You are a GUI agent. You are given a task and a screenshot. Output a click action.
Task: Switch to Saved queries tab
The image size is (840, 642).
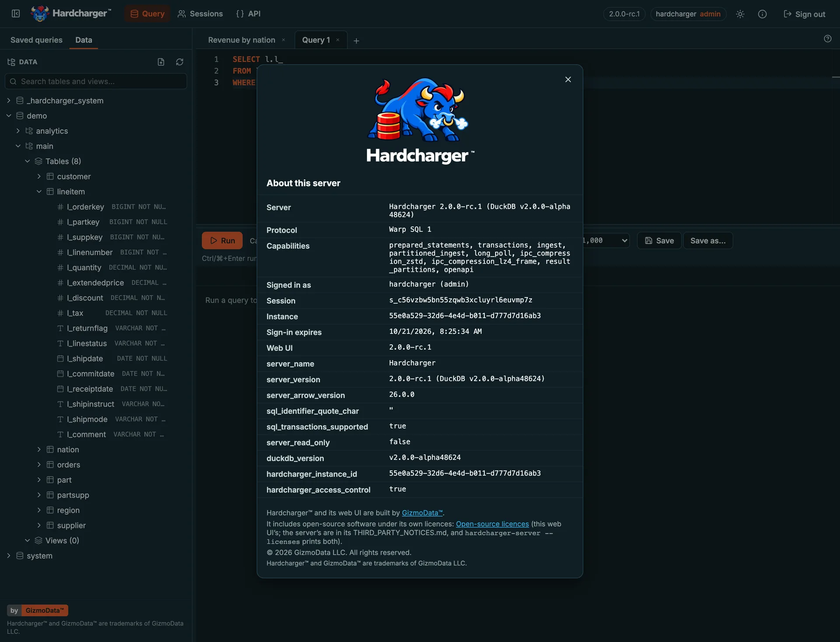coord(36,40)
